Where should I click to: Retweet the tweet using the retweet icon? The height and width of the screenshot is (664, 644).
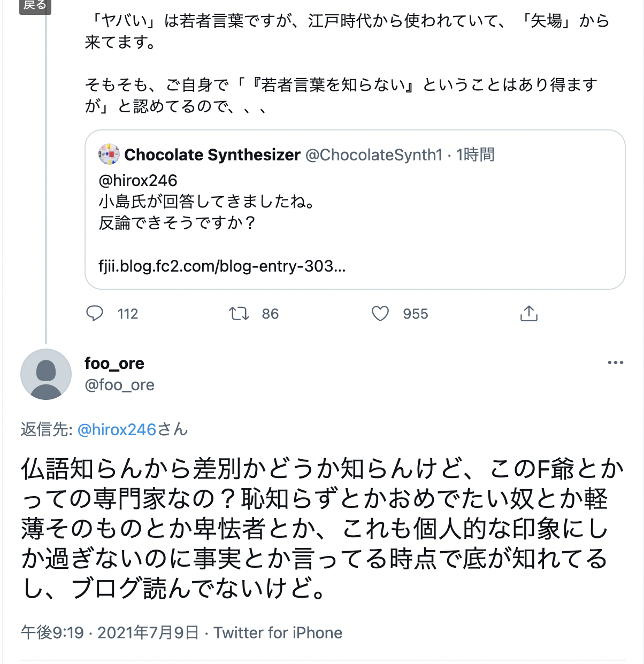(239, 313)
